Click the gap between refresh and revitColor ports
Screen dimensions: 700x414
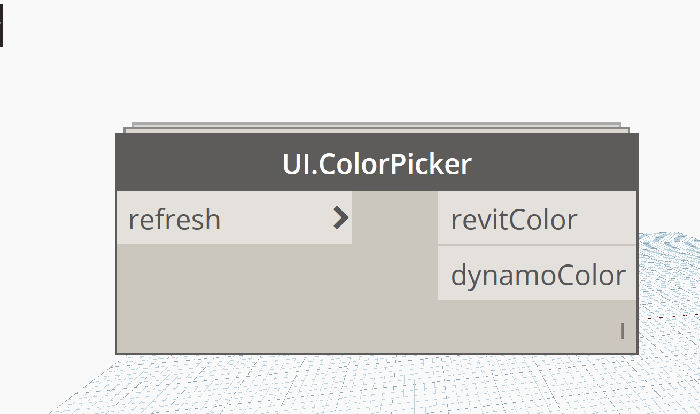(x=394, y=219)
